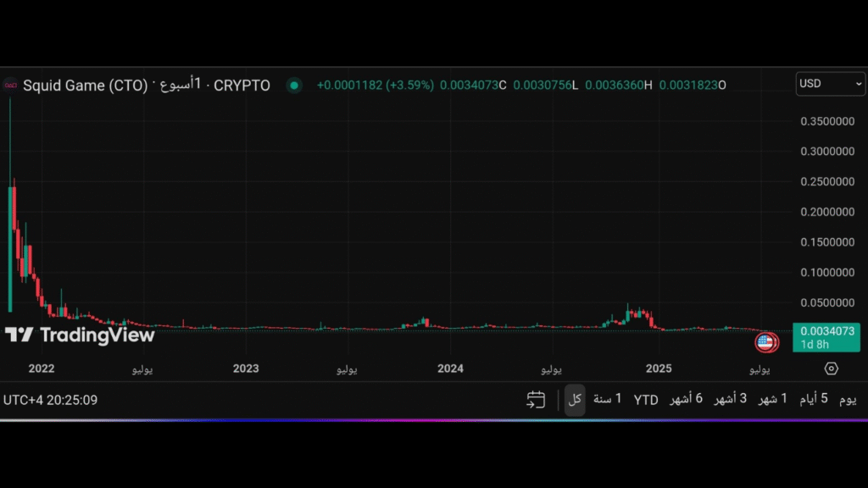The image size is (868, 488).
Task: Click the Squid Game coin logo icon
Action: tap(10, 86)
